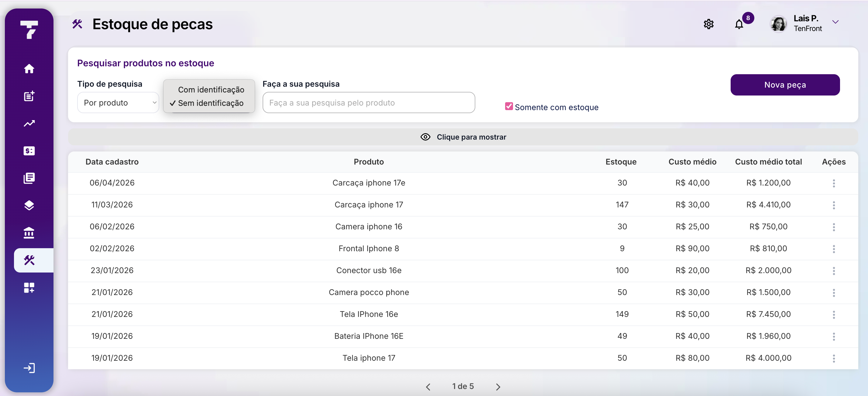Go to next page arrow
The height and width of the screenshot is (396, 868).
[x=498, y=387]
